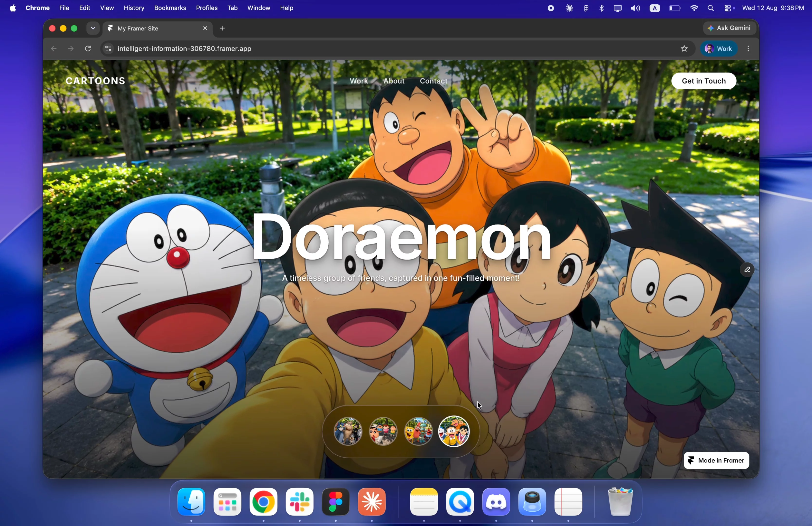Click the pencil edit icon on page
The width and height of the screenshot is (812, 526).
[x=747, y=270]
